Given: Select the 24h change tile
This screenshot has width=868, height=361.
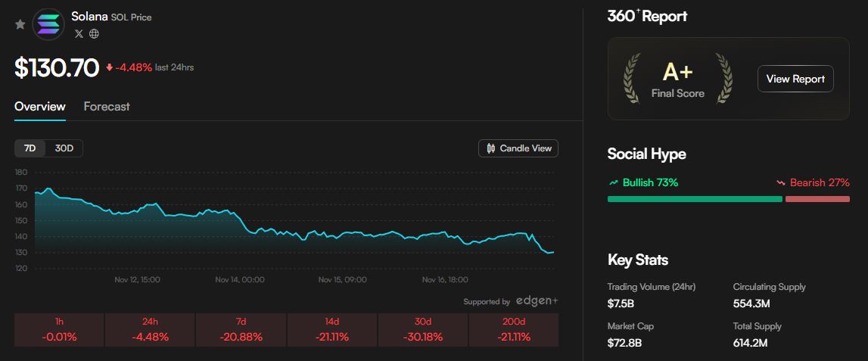Looking at the screenshot, I should [x=150, y=330].
